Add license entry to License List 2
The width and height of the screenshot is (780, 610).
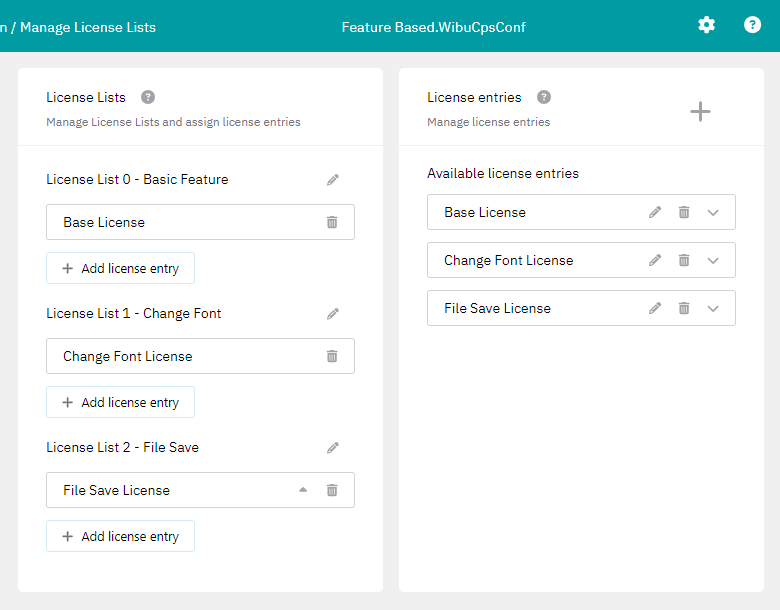click(120, 536)
